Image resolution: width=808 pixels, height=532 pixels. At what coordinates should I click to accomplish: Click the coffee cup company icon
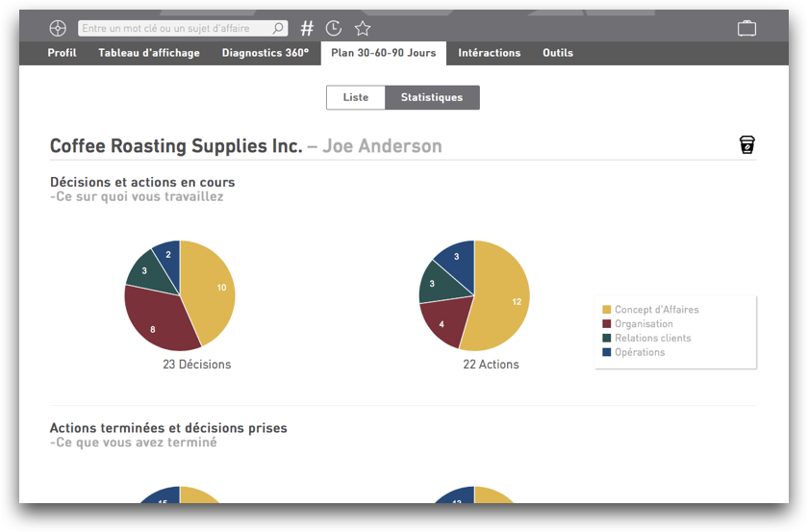click(747, 145)
